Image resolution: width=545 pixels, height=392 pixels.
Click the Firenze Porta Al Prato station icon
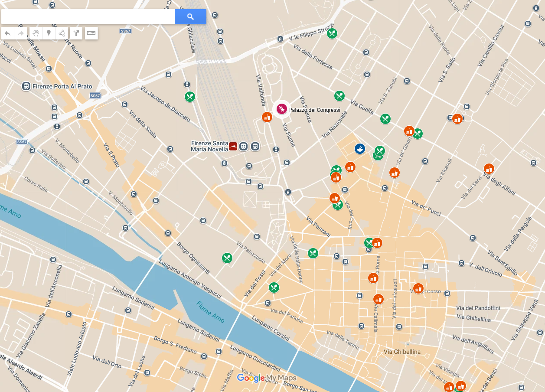coord(26,86)
